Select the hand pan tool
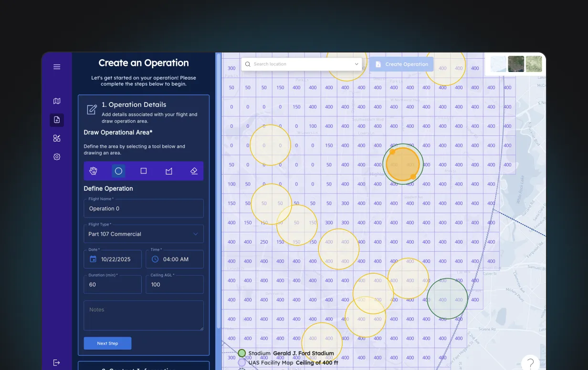The image size is (588, 370). pos(94,171)
